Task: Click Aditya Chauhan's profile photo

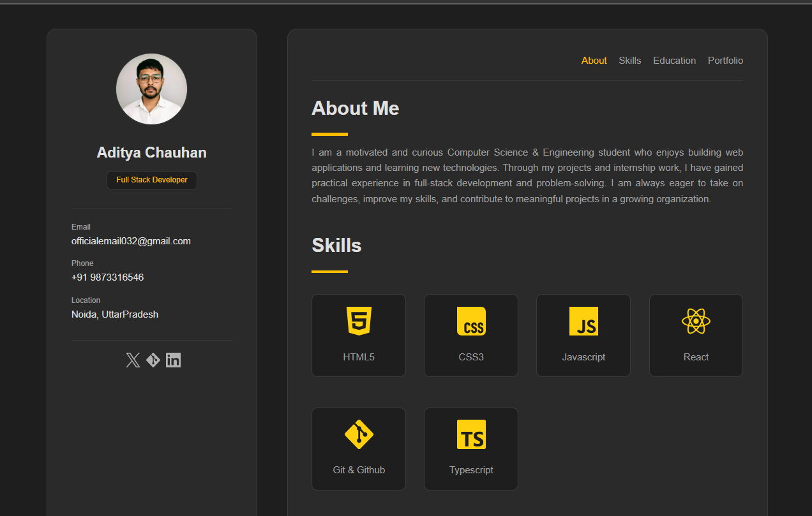Action: (x=152, y=89)
